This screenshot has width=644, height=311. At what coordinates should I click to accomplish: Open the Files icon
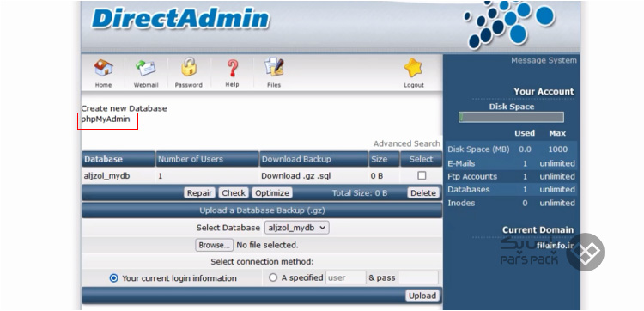pos(274,67)
